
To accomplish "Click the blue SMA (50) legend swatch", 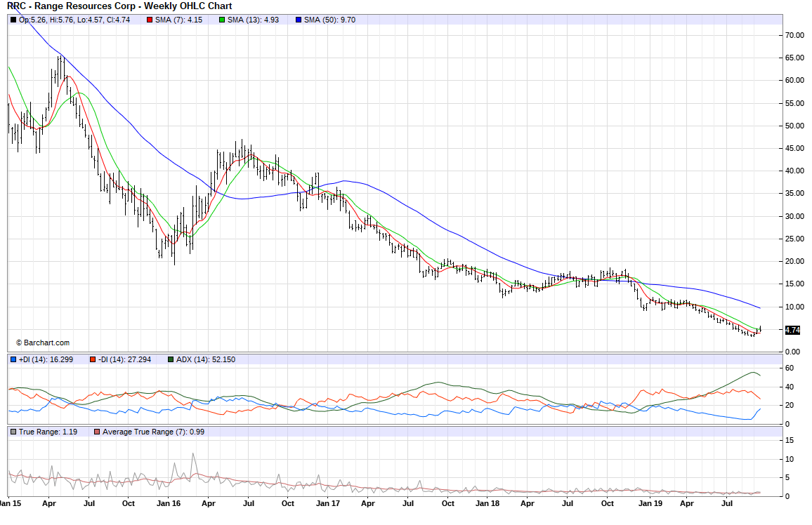I will pos(299,20).
